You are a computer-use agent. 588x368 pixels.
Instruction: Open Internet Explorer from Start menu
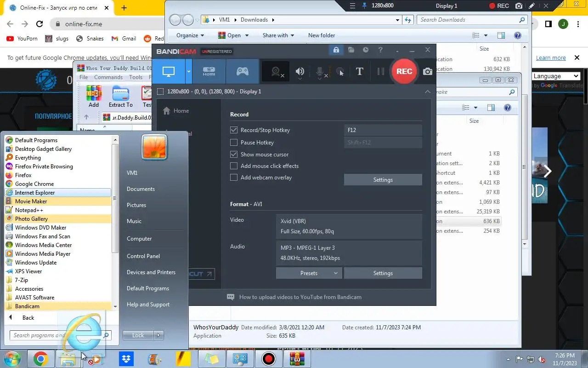click(58, 193)
